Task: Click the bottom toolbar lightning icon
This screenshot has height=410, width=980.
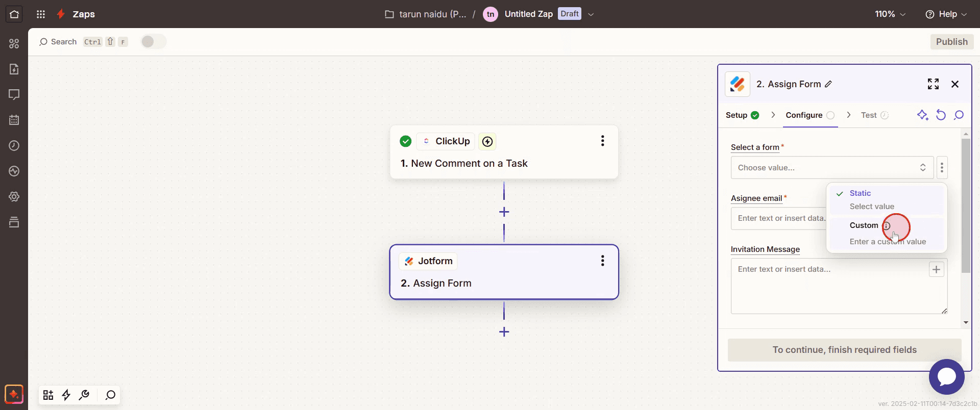Action: 66,395
